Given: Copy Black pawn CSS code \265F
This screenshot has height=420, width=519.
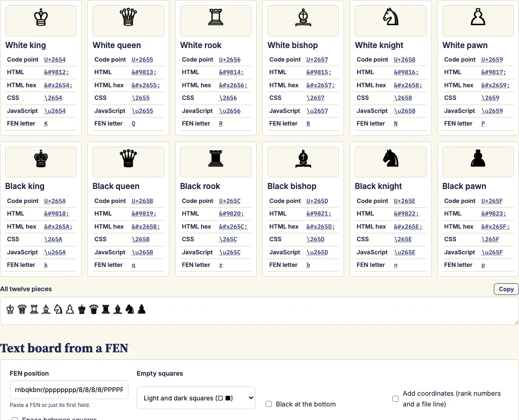Looking at the screenshot, I should [490, 239].
